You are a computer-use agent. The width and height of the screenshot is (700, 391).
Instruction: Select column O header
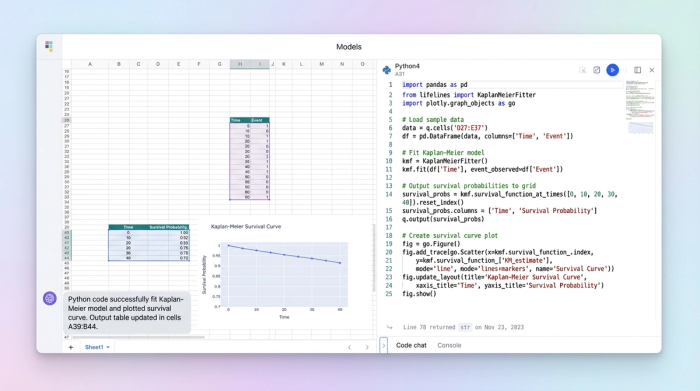362,64
